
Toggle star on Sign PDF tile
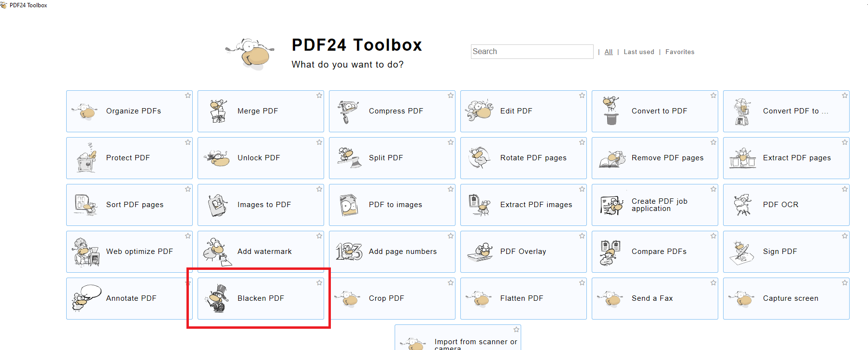[x=845, y=236]
